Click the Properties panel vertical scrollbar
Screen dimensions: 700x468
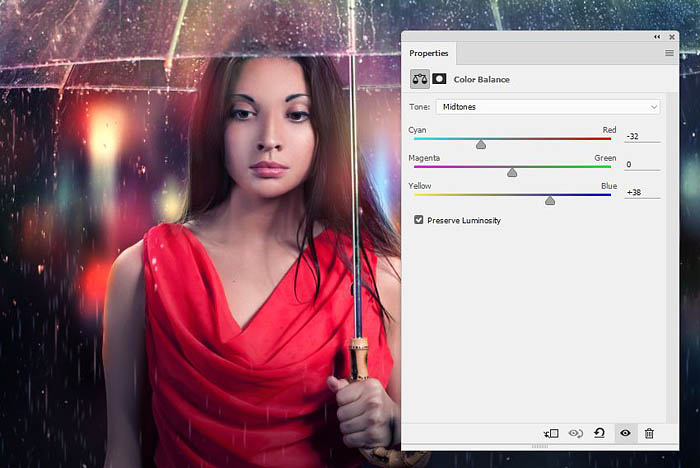click(670, 257)
